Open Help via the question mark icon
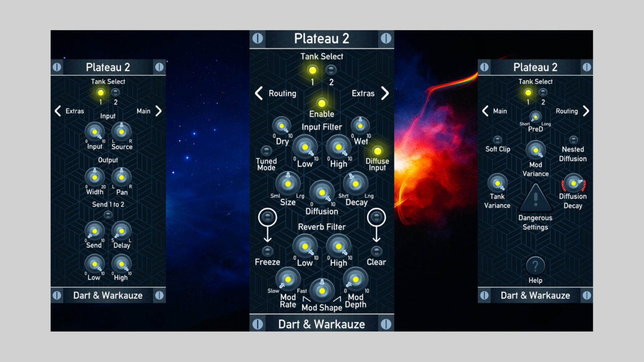Image resolution: width=644 pixels, height=362 pixels. [x=535, y=266]
